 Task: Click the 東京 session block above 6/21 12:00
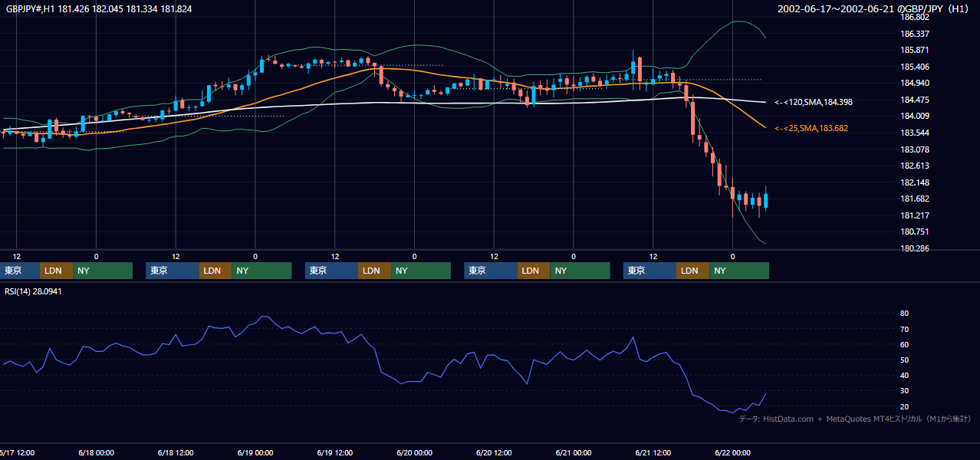649,271
